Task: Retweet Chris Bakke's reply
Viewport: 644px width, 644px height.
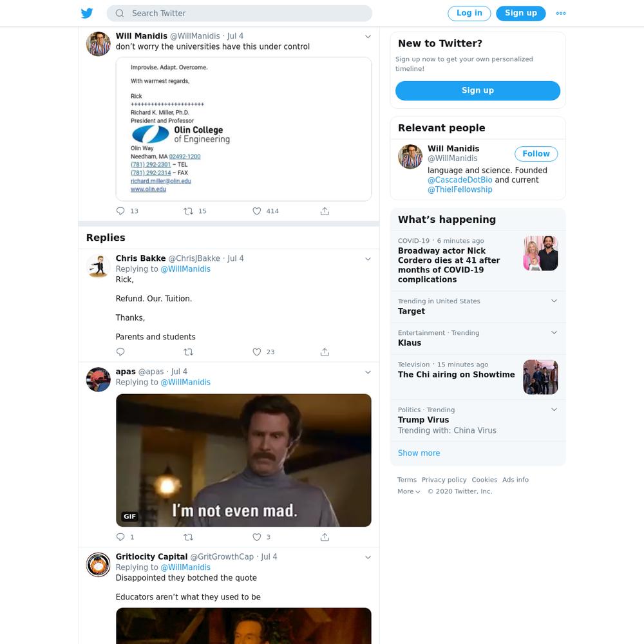Action: click(188, 352)
